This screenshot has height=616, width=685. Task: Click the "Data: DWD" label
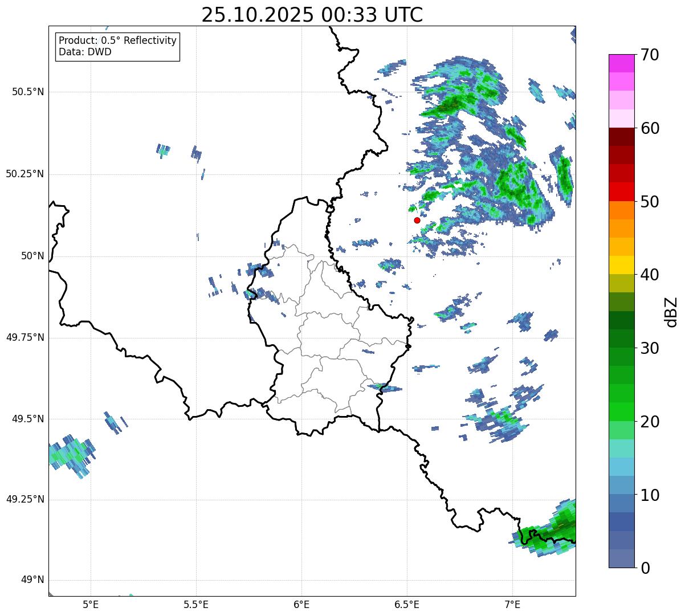click(85, 52)
